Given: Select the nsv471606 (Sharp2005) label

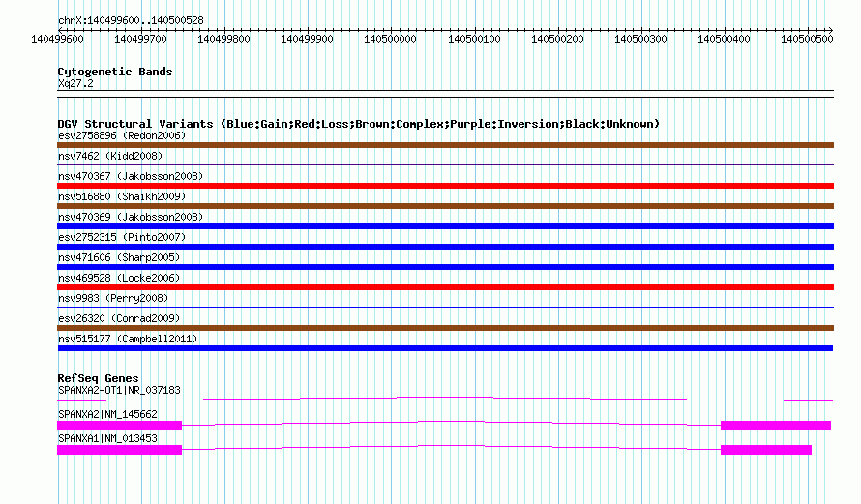Looking at the screenshot, I should [x=119, y=257].
